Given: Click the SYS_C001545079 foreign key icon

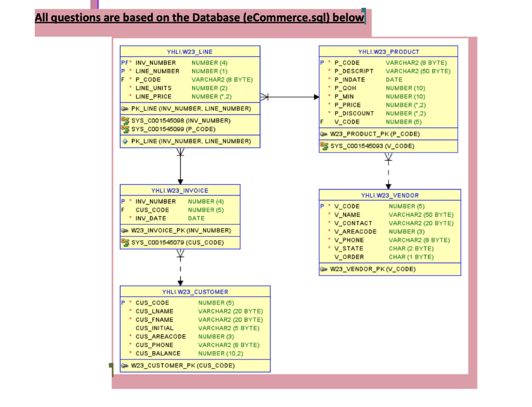Looking at the screenshot, I should [x=125, y=242].
